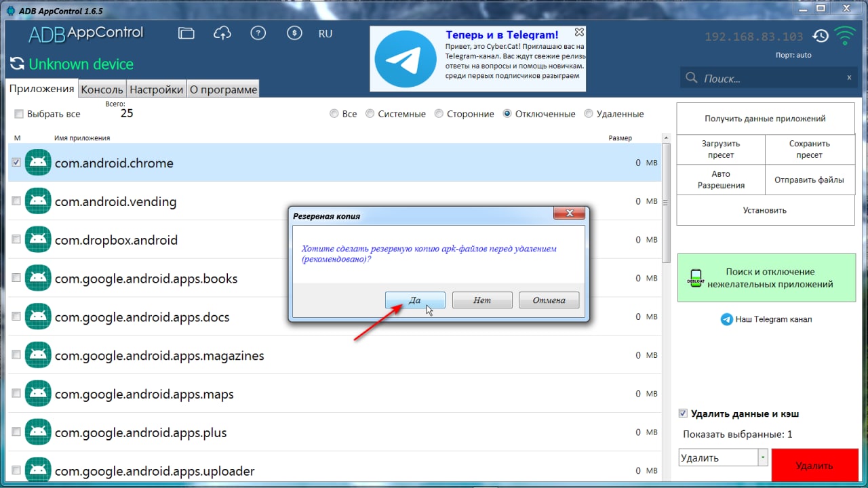Viewport: 868px width, 488px height.
Task: Click Получить данные приложений button
Action: click(765, 119)
